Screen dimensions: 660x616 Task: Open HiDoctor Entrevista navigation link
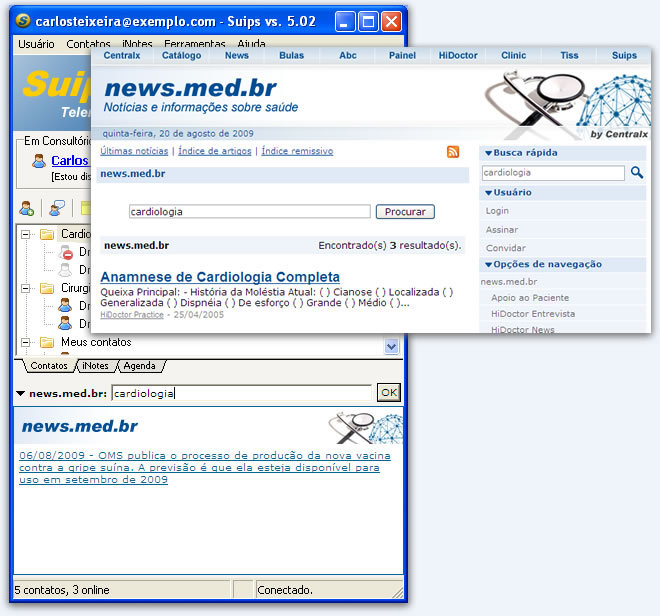pyautogui.click(x=533, y=314)
